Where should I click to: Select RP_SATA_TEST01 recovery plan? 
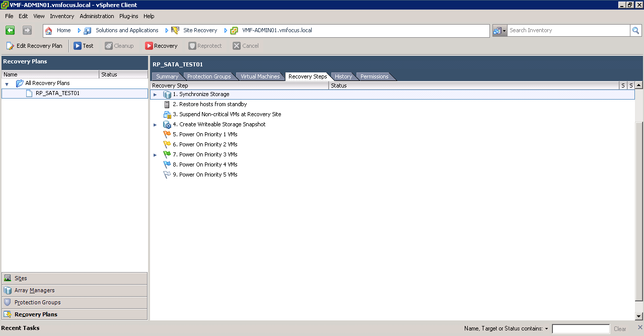click(57, 93)
